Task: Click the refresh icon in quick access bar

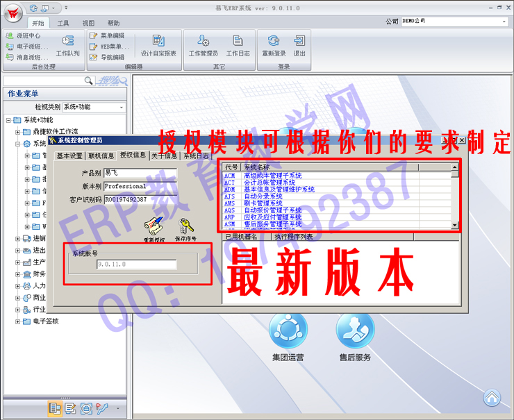Action: 33,8
